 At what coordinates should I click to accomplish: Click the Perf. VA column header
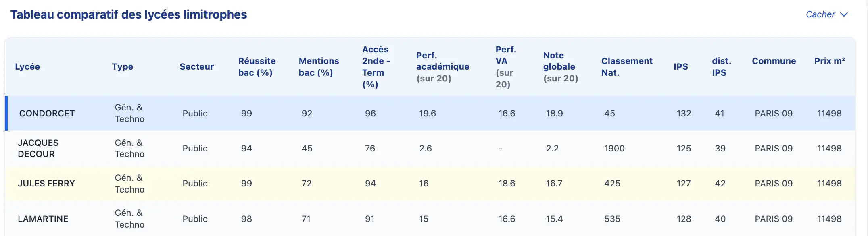coord(506,66)
